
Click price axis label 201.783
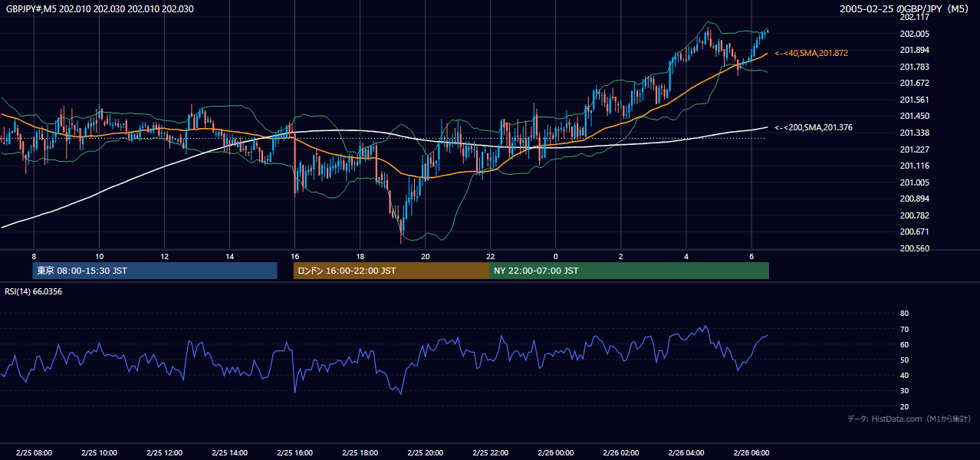[x=915, y=67]
